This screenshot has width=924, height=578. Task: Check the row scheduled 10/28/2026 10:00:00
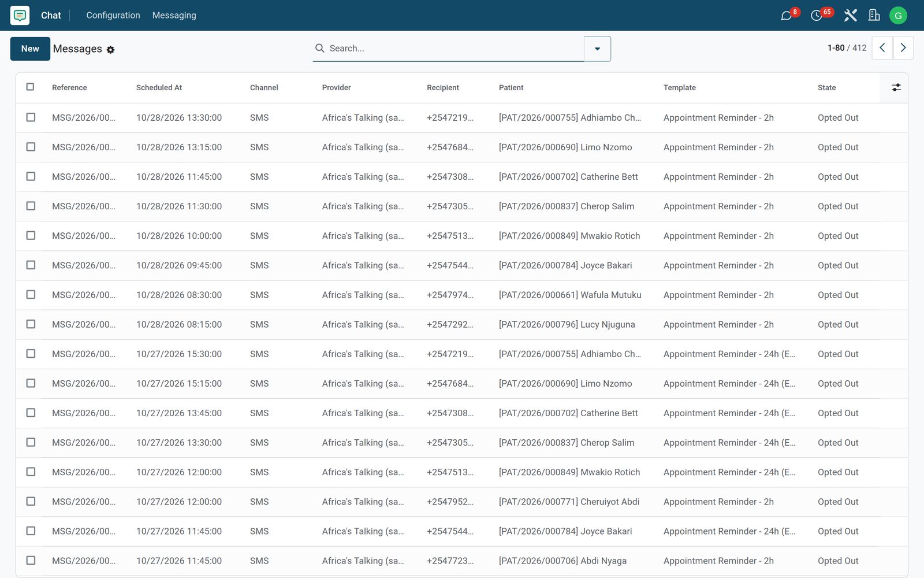tap(31, 235)
